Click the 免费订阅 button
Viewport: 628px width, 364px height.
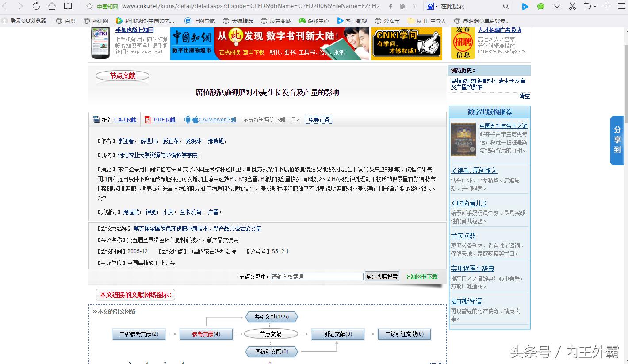318,119
